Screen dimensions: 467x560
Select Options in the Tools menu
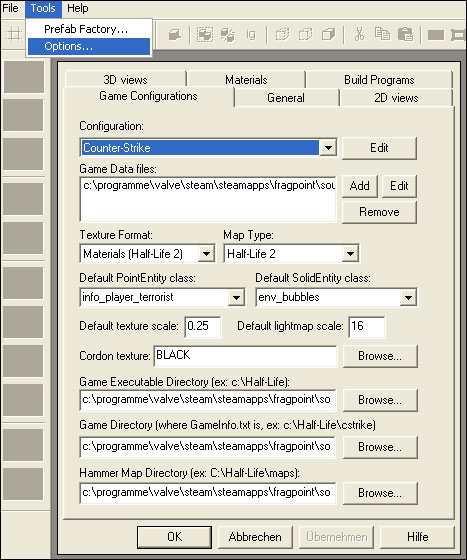pos(89,46)
